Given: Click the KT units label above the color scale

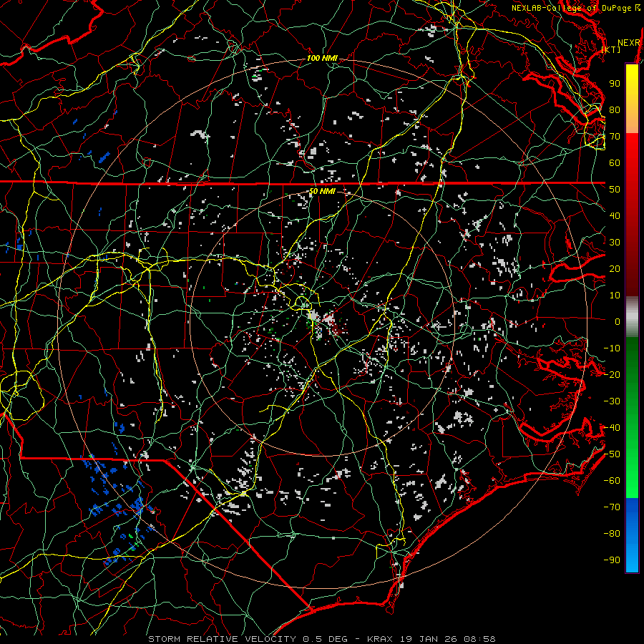Looking at the screenshot, I should pyautogui.click(x=611, y=49).
